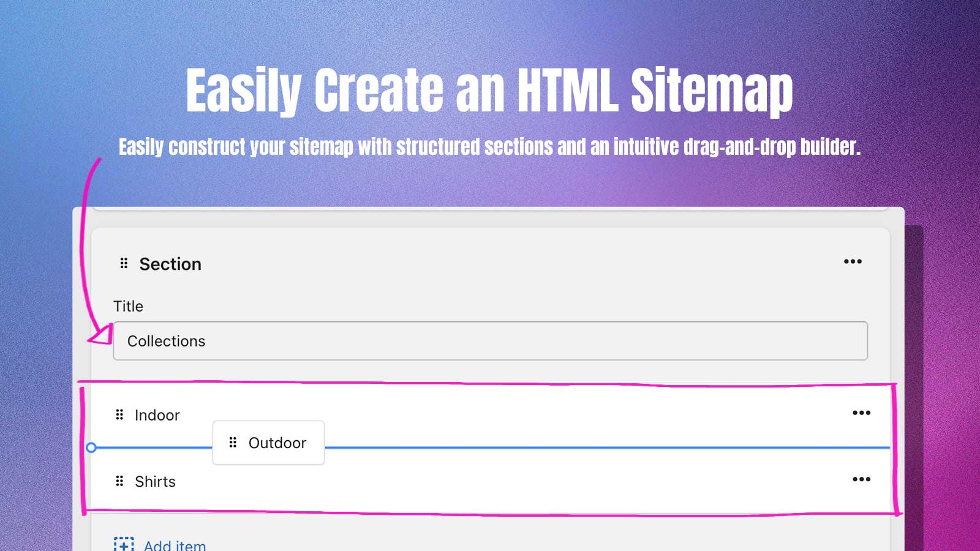Click the Section heading text
The width and height of the screenshot is (980, 551).
click(x=170, y=264)
